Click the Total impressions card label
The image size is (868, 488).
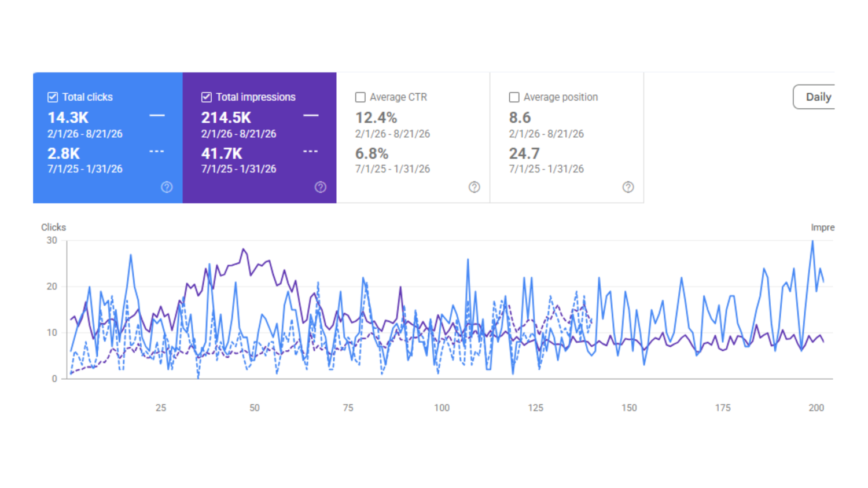coord(256,97)
